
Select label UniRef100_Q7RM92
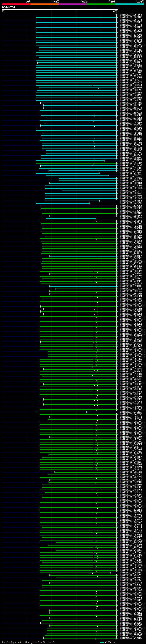[x=131, y=617]
